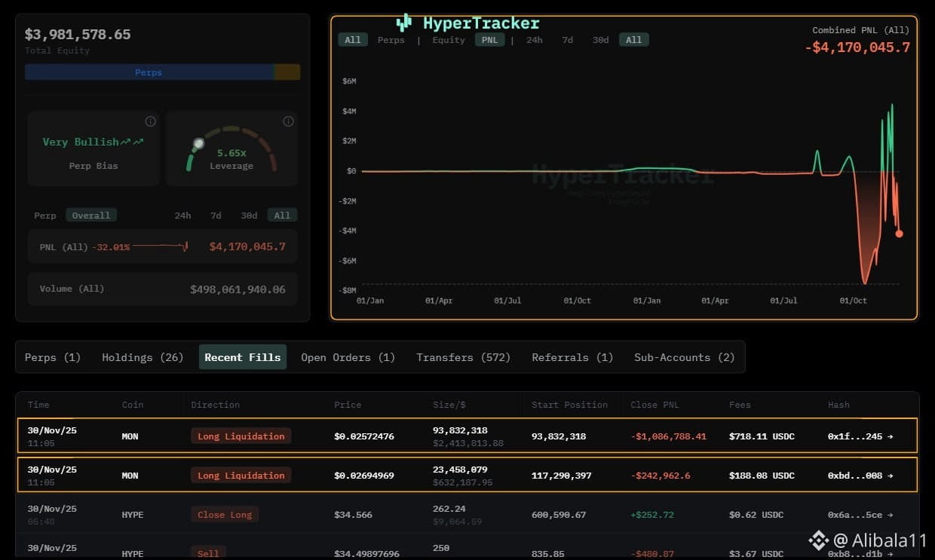The height and width of the screenshot is (560, 935).
Task: Click the red endpoint marker on PNL chart
Action: (899, 234)
